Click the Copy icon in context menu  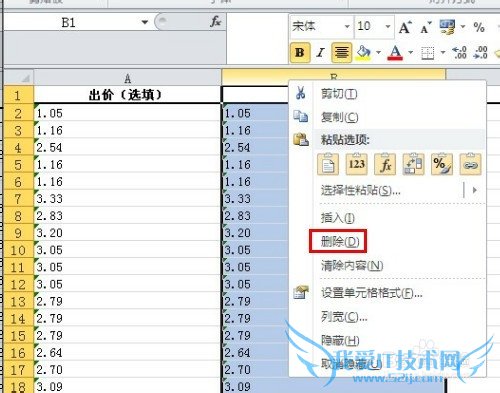[x=301, y=116]
